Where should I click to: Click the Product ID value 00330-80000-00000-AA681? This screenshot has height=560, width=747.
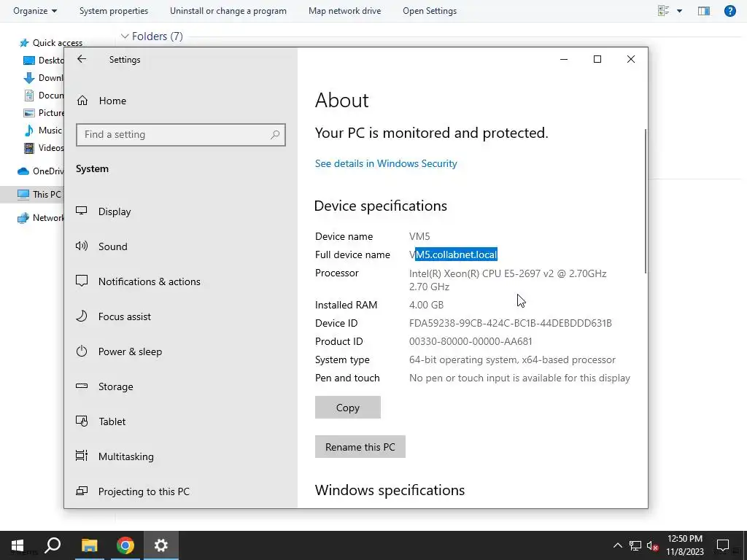pyautogui.click(x=471, y=341)
